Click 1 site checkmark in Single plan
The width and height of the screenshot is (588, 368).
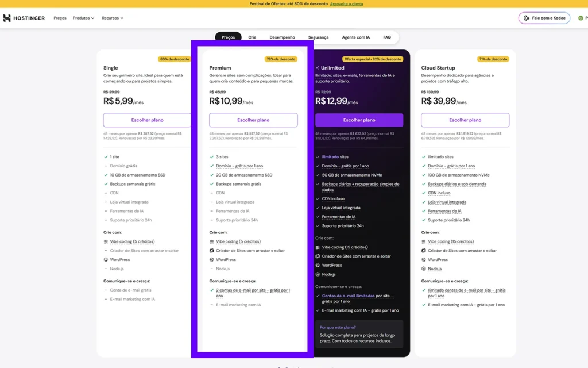(x=106, y=157)
